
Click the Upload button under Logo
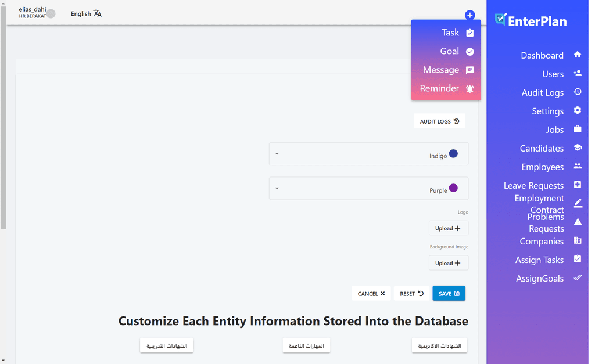coord(448,228)
